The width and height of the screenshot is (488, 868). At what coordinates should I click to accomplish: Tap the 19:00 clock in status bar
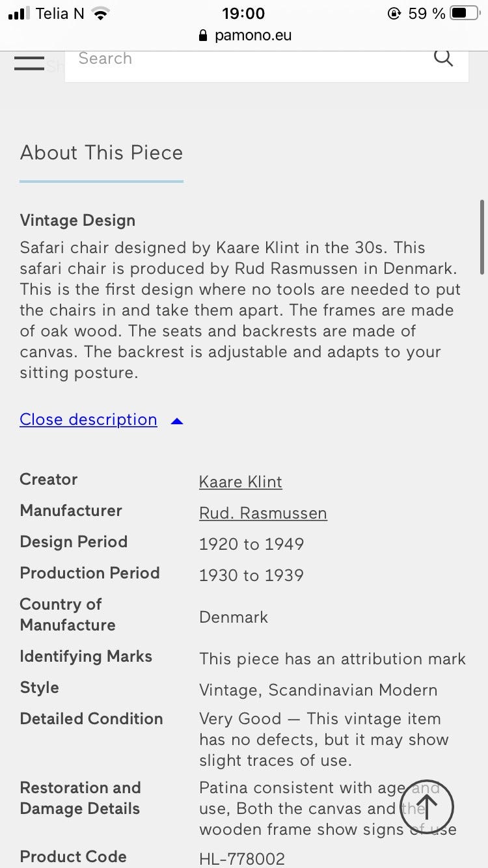click(x=243, y=13)
